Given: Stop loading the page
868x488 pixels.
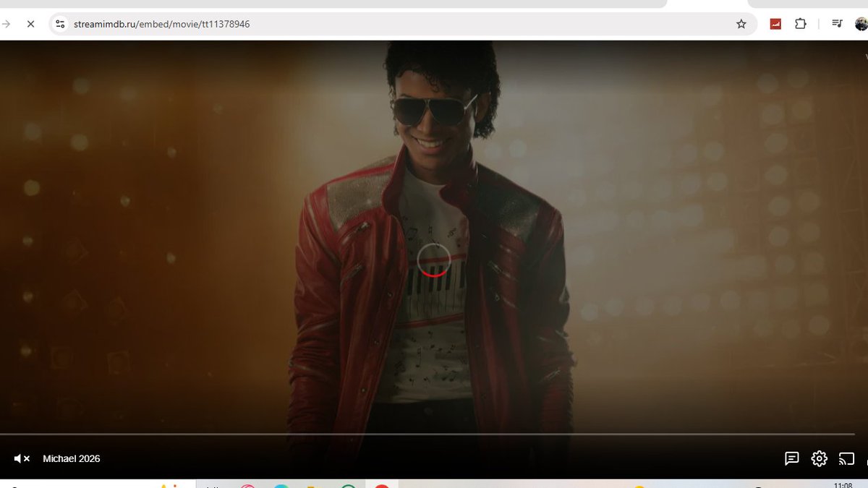Looking at the screenshot, I should 30,24.
